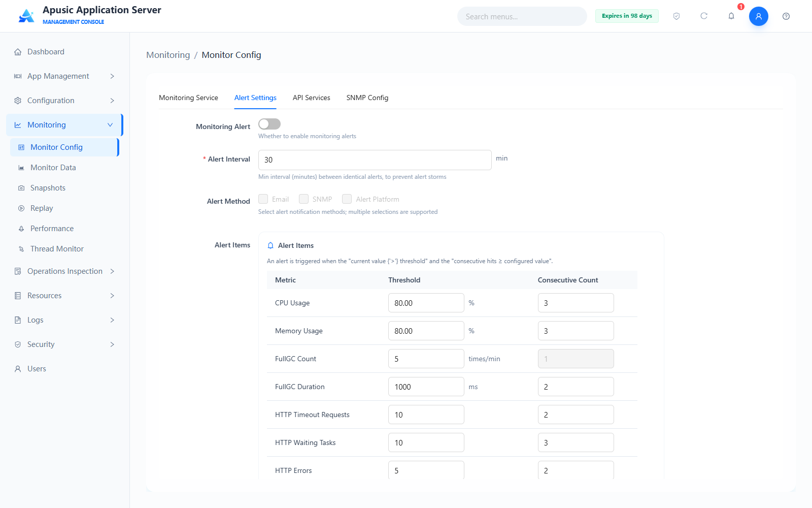The image size is (812, 508).
Task: Click the Dashboard home icon
Action: tap(18, 52)
